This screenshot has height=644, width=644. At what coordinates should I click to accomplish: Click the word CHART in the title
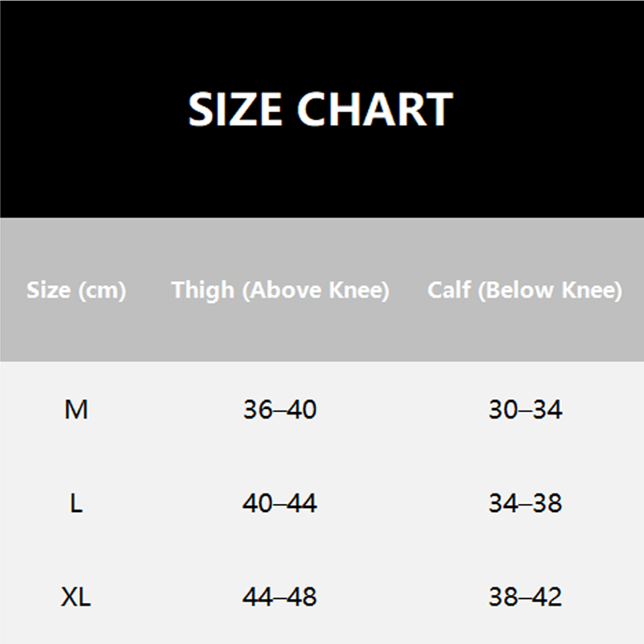click(x=374, y=109)
